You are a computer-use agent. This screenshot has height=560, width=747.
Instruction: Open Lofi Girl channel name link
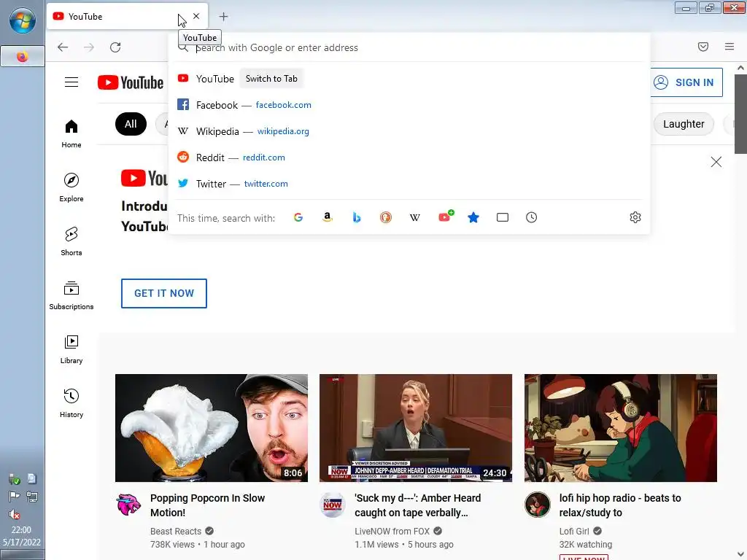[x=574, y=531]
